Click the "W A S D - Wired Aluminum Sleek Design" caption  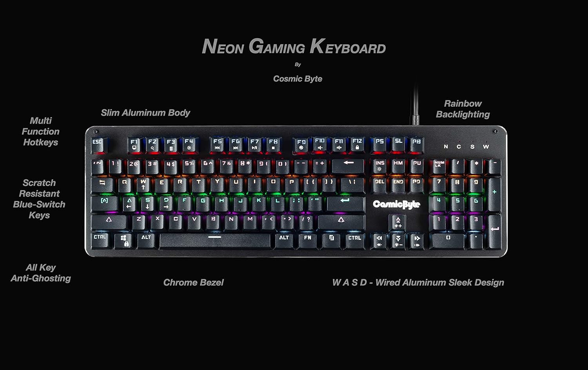point(418,283)
